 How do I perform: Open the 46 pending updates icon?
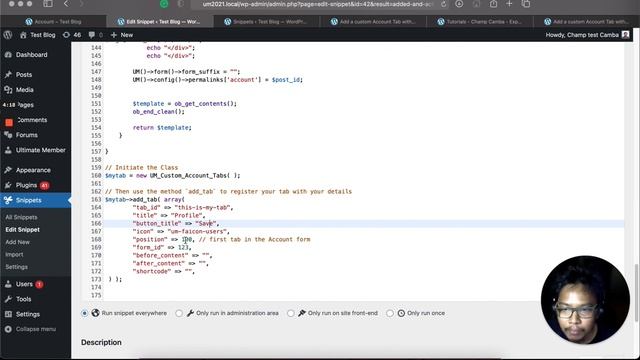72,35
